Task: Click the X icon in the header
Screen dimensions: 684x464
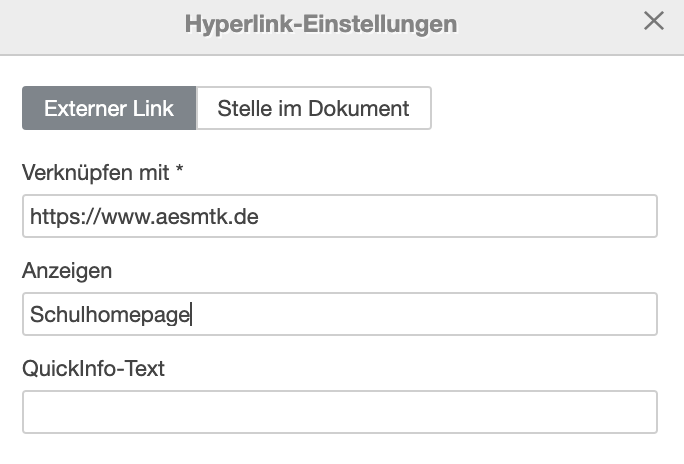Action: pos(654,21)
